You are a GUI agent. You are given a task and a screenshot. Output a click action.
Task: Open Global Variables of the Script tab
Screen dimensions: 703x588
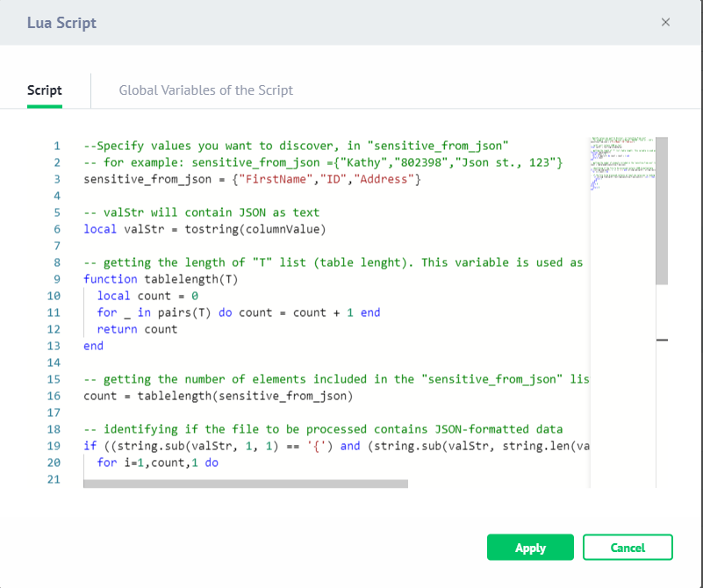205,90
